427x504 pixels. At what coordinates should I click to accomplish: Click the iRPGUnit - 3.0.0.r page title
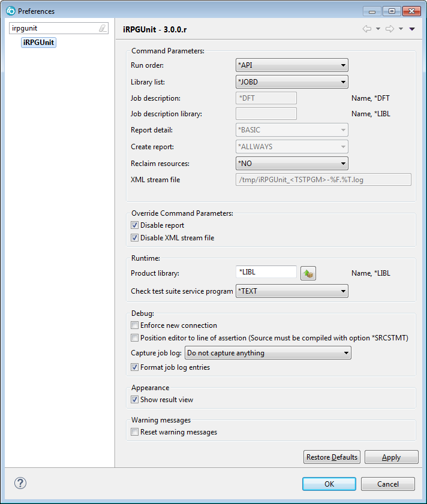tap(155, 29)
